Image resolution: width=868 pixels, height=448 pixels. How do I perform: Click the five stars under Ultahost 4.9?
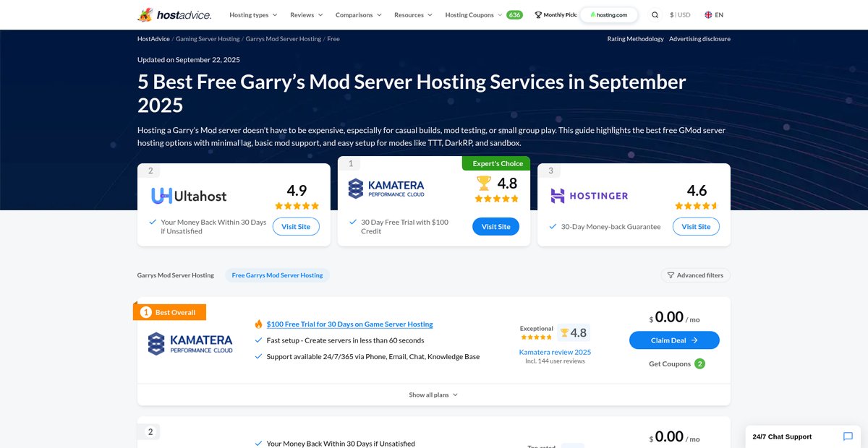click(x=297, y=206)
